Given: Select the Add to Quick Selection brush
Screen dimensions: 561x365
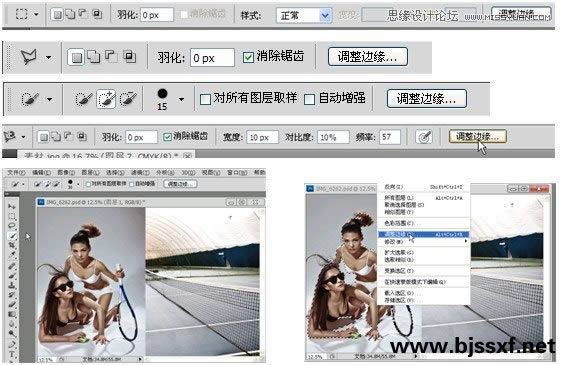Looking at the screenshot, I should (x=106, y=99).
